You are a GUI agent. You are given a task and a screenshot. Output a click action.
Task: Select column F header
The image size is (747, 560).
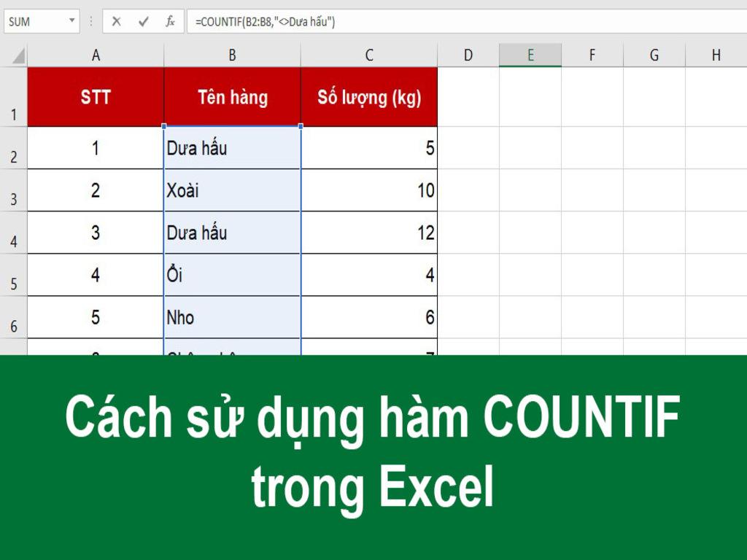tap(592, 55)
